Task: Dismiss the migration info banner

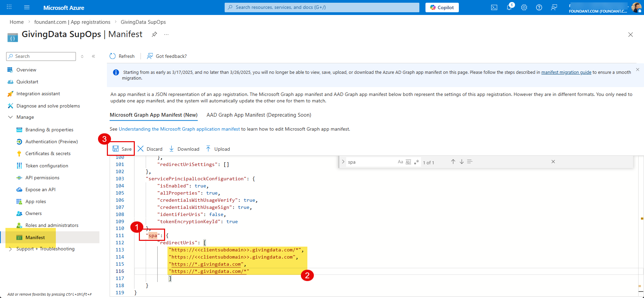Action: click(x=638, y=70)
